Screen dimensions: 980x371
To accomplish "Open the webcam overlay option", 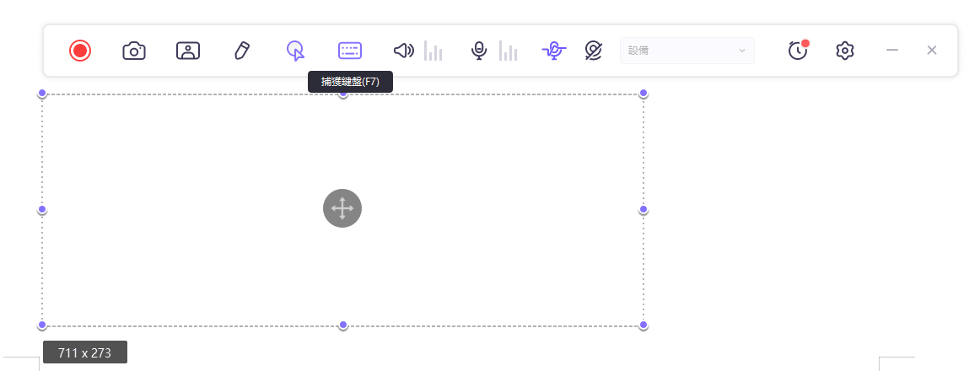I will point(188,51).
